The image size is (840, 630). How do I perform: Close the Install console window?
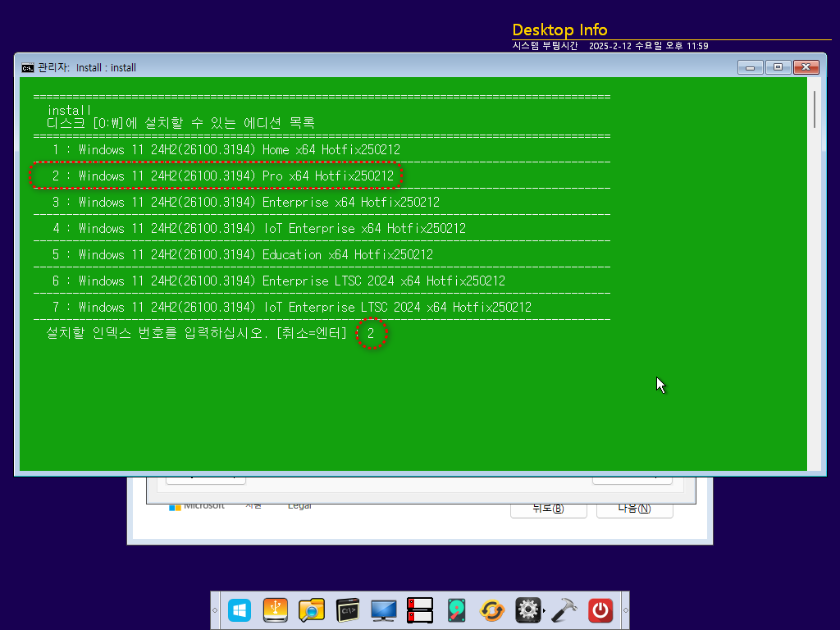coord(806,67)
